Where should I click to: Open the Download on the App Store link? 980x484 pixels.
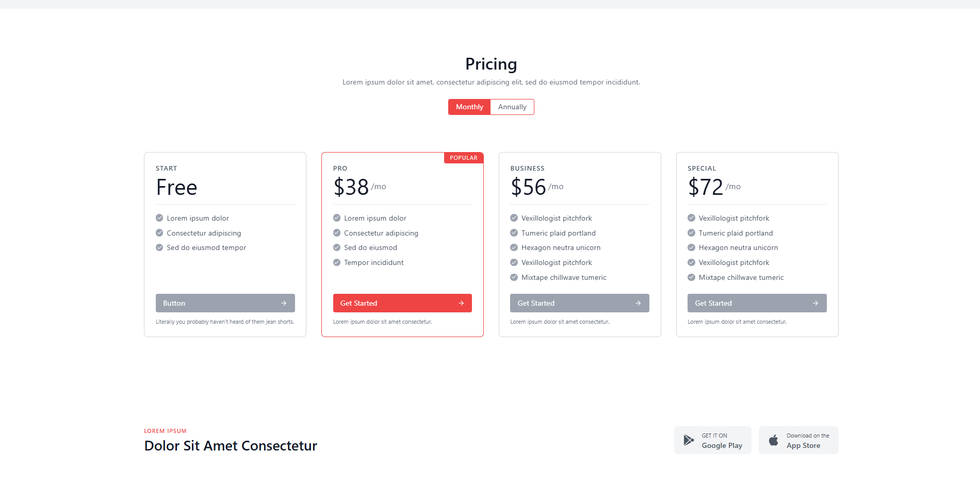[798, 440]
